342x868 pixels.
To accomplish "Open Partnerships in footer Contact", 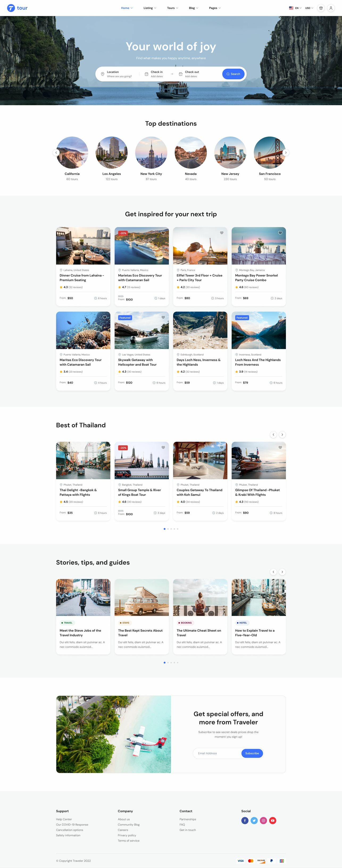I will 188,819.
